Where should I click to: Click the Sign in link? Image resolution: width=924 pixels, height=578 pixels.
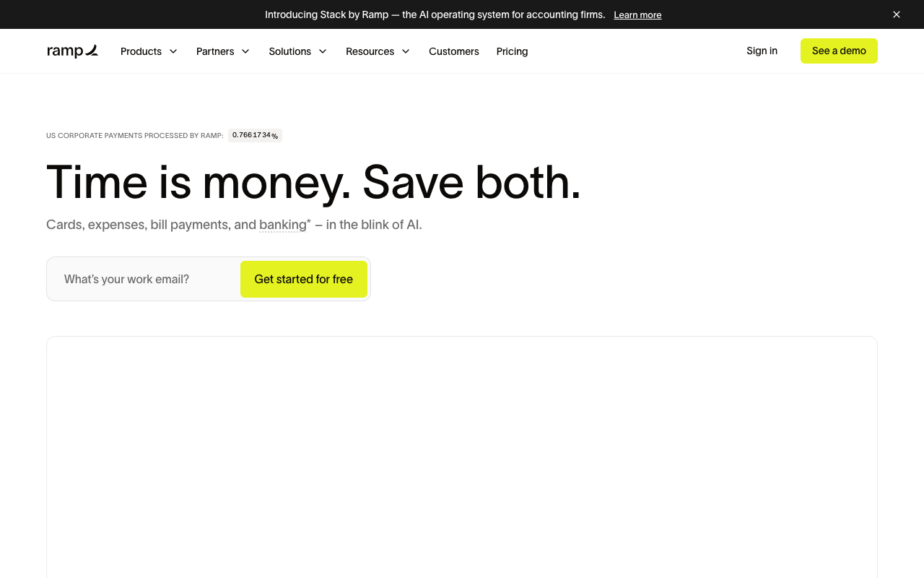pos(762,51)
